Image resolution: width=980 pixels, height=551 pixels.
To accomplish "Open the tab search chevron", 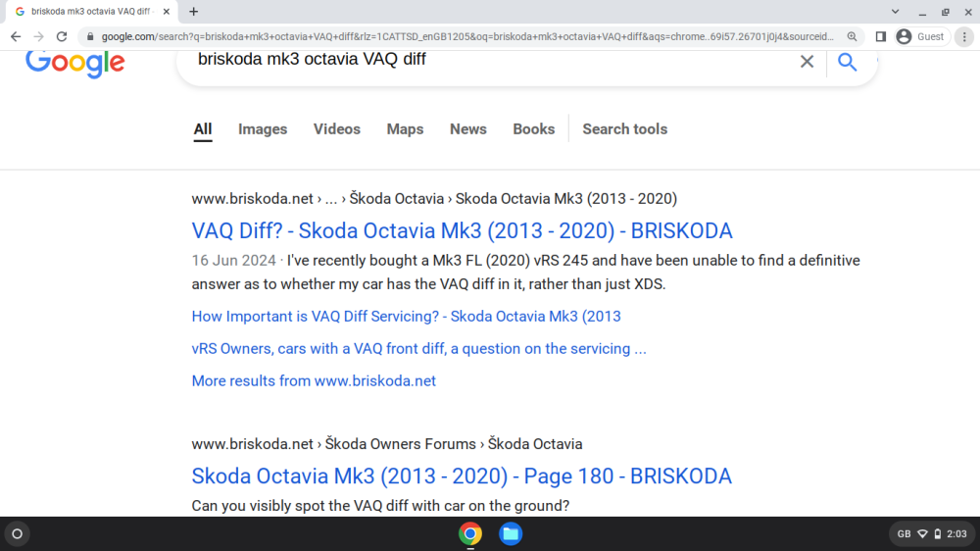I will point(895,11).
